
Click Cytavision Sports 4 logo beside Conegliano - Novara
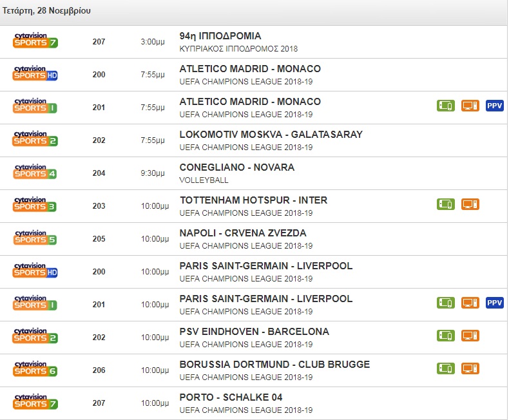coord(35,172)
